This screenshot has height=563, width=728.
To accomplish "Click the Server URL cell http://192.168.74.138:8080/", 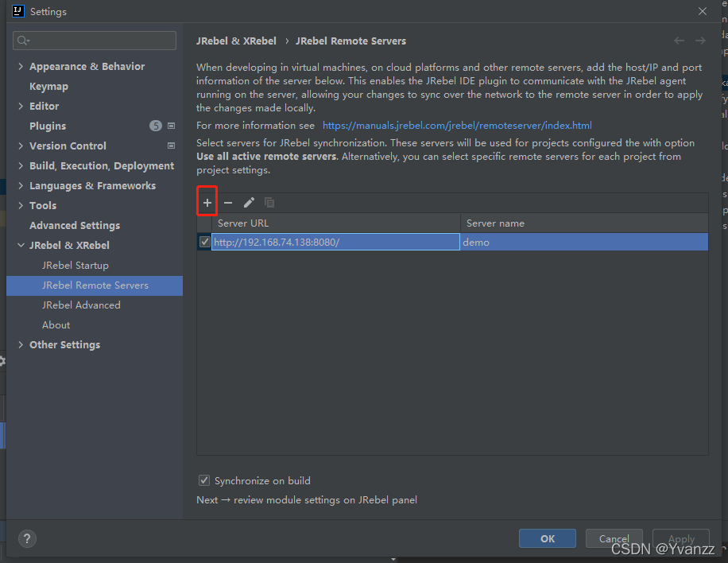I will 335,242.
